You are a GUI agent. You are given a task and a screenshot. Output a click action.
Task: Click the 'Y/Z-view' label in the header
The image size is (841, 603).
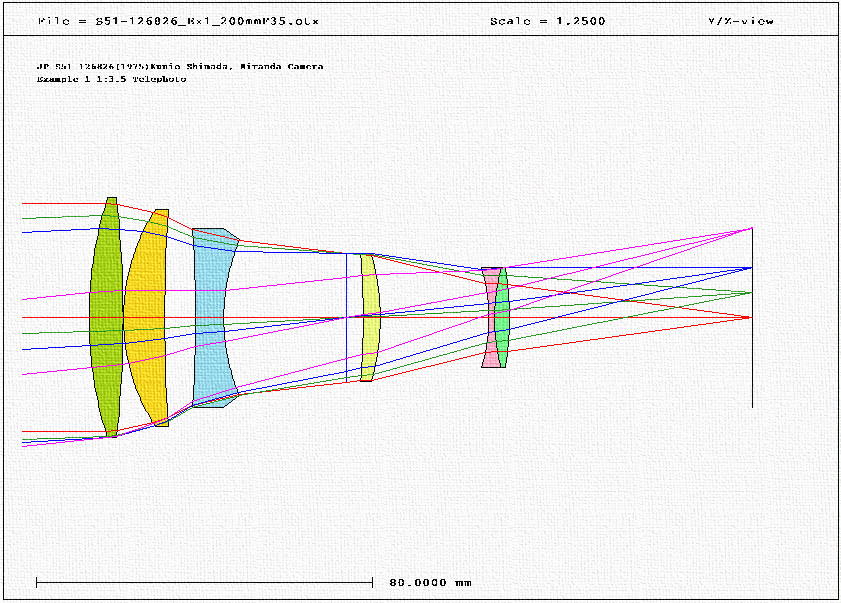pyautogui.click(x=741, y=21)
